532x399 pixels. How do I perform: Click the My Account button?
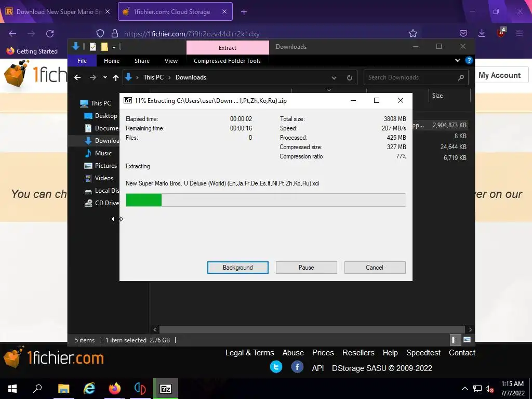(x=499, y=75)
